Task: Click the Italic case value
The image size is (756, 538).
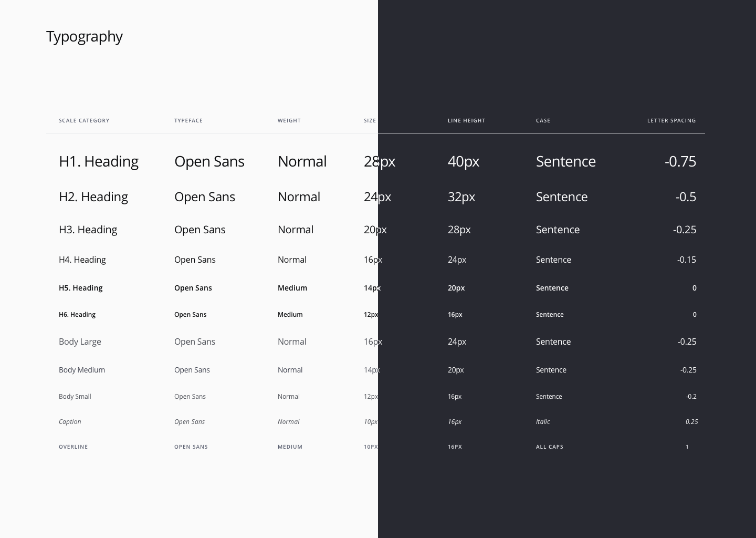Action: 543,422
